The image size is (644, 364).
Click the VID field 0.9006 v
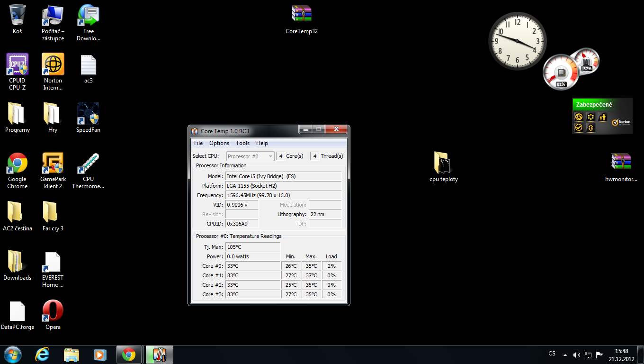click(242, 205)
